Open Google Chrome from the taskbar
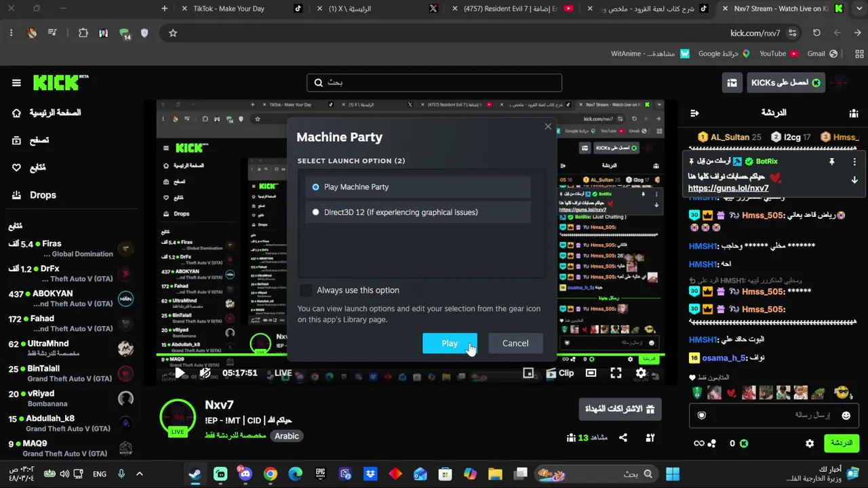 coord(271,474)
